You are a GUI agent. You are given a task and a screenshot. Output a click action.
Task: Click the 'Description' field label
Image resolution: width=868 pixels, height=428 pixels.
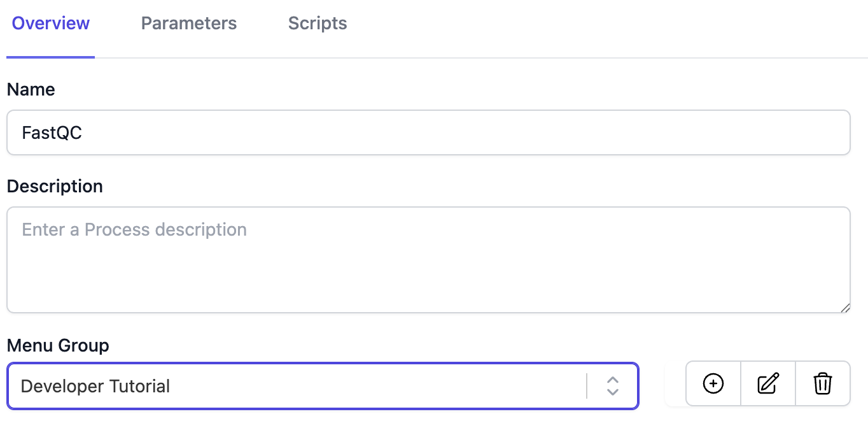tap(55, 187)
